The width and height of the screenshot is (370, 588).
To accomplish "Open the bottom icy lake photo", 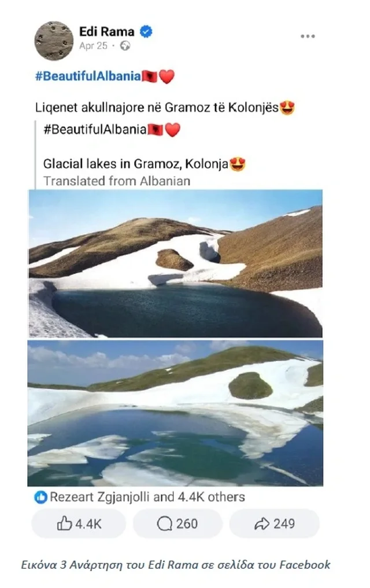I will 175,413.
